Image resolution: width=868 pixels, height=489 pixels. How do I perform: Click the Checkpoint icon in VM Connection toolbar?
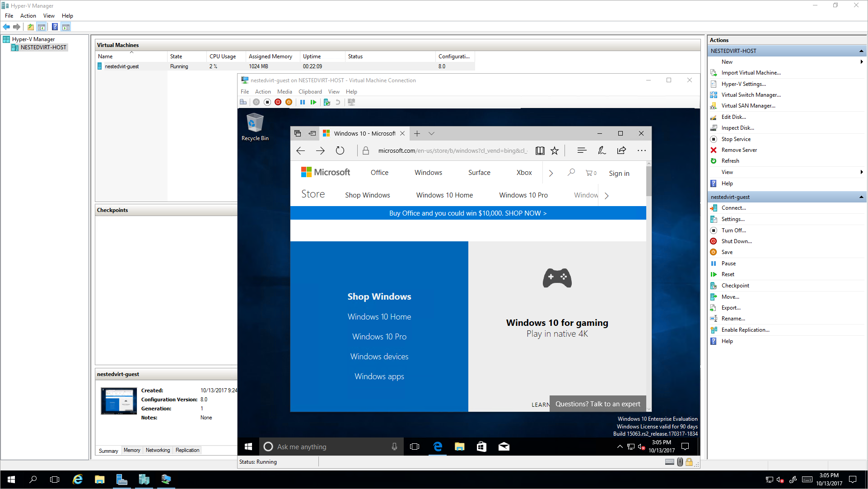pos(327,102)
